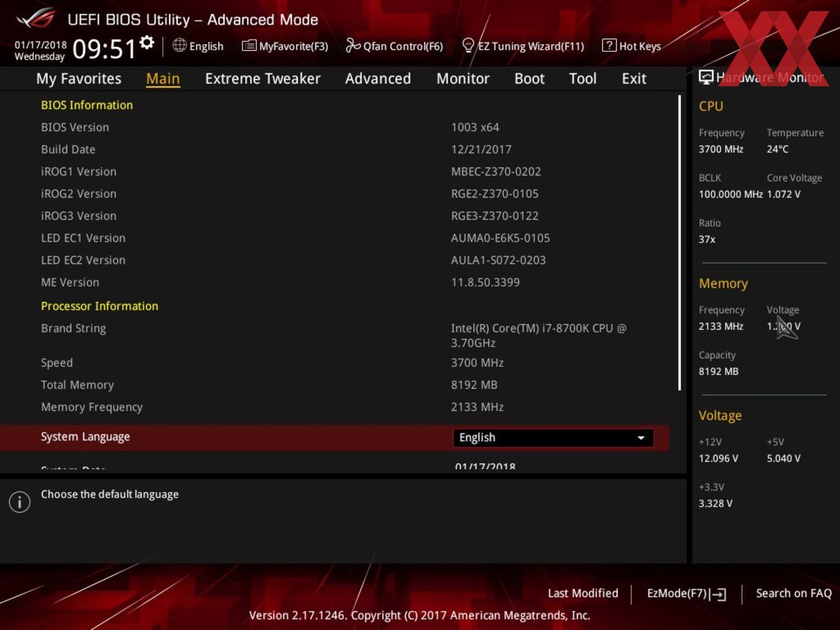Click LED EC1 Version value AUMA0-E6K5-0105
The image size is (840, 630).
(500, 238)
